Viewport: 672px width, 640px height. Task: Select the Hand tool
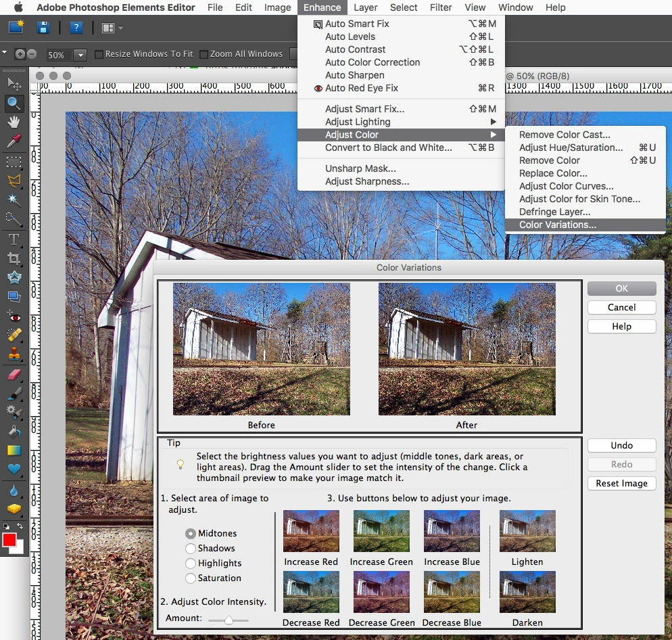point(14,122)
